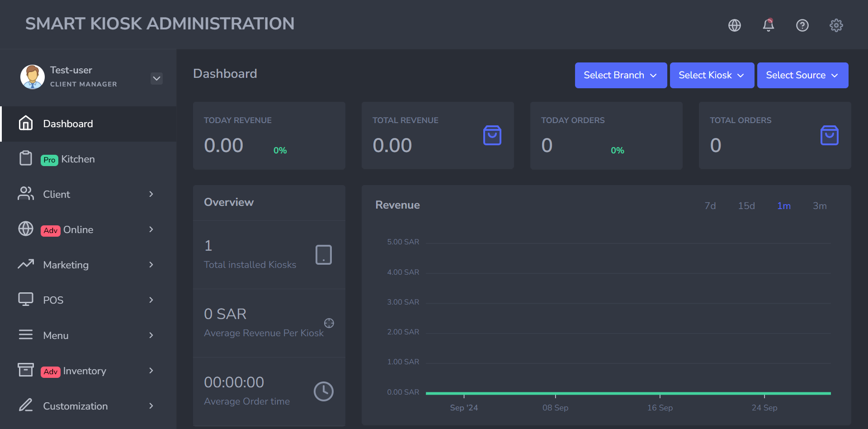
Task: Expand the POS submenu chevron
Action: point(151,300)
